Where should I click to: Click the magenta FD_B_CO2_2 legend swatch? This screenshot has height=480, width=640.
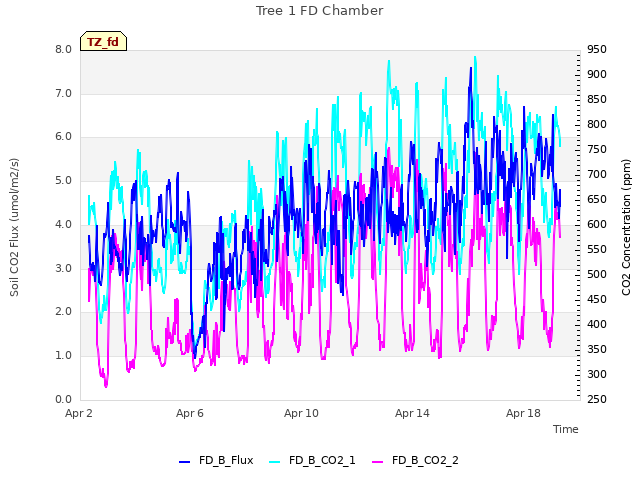[x=378, y=462]
